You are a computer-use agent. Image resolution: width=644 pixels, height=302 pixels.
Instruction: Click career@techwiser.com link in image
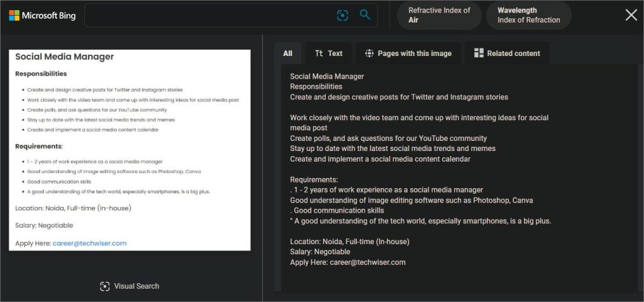(x=89, y=243)
